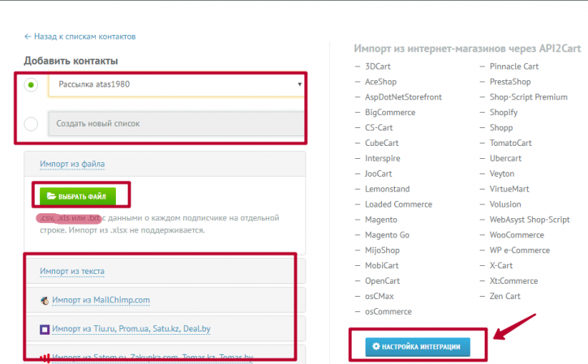Viewport: 588px width, 364px height.
Task: Click the purple Tiu.ru square icon
Action: tap(45, 329)
